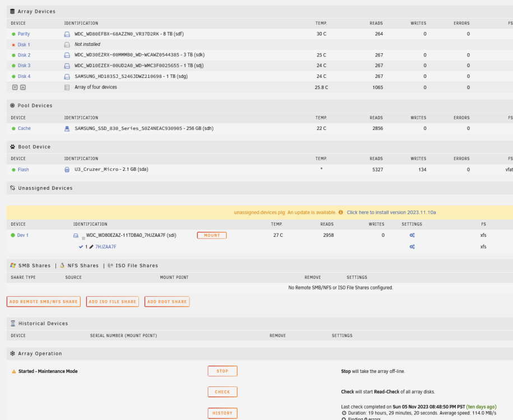This screenshot has height=420, width=513.
Task: Click CHECK to start Read-Check
Action: tap(223, 392)
